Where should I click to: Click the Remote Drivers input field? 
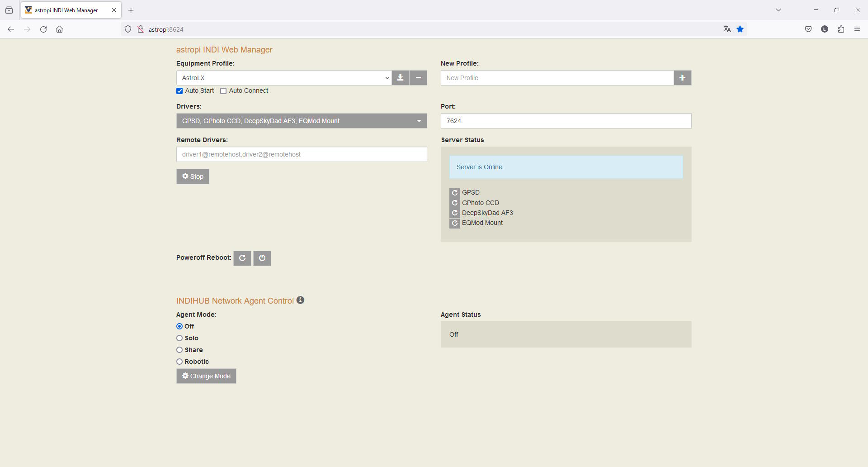pyautogui.click(x=302, y=154)
